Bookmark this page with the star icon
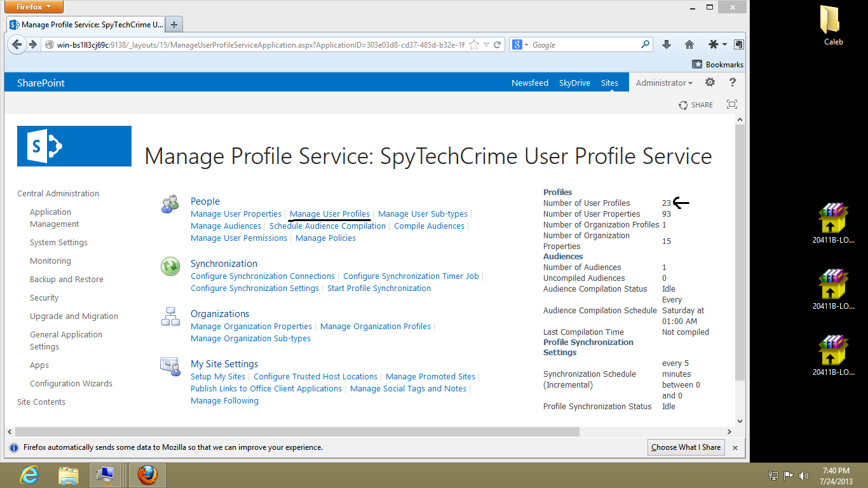The height and width of the screenshot is (488, 868). click(x=474, y=44)
